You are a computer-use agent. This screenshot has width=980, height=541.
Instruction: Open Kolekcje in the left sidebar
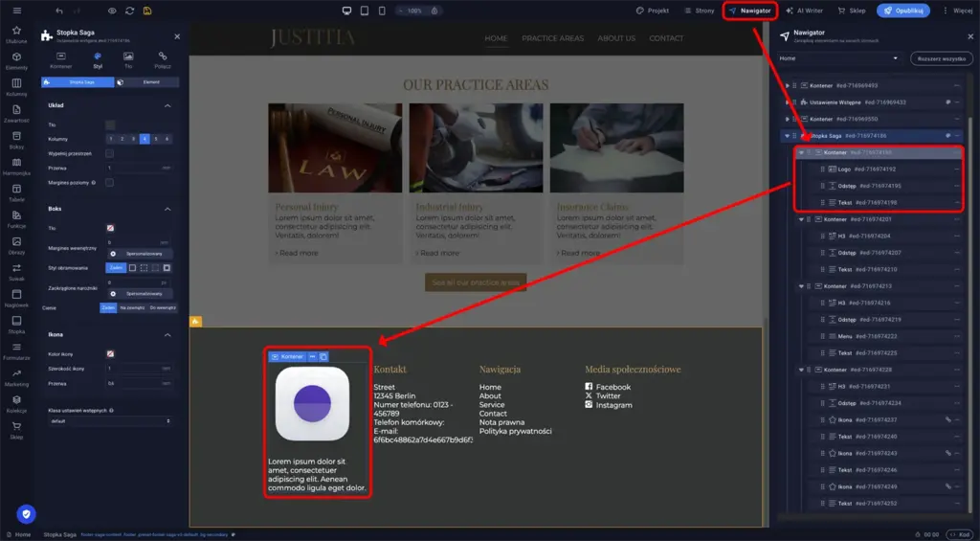[17, 404]
